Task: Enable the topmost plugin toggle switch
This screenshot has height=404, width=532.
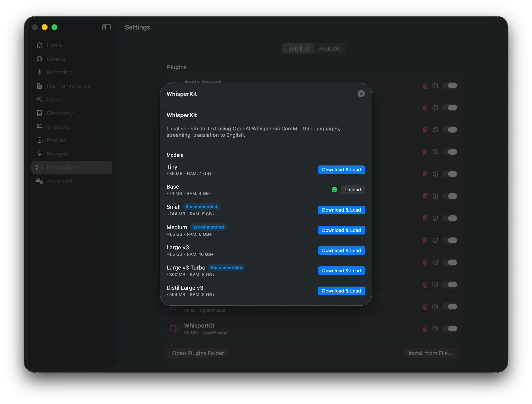Action: click(x=450, y=85)
